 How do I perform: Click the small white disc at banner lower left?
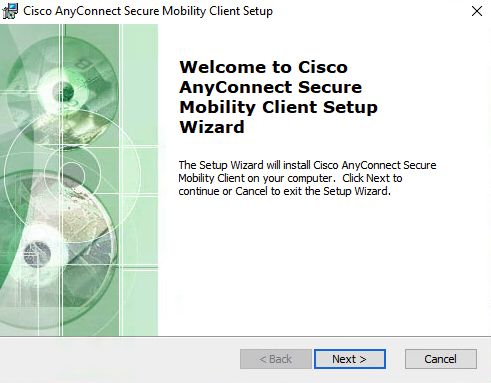tap(37, 254)
